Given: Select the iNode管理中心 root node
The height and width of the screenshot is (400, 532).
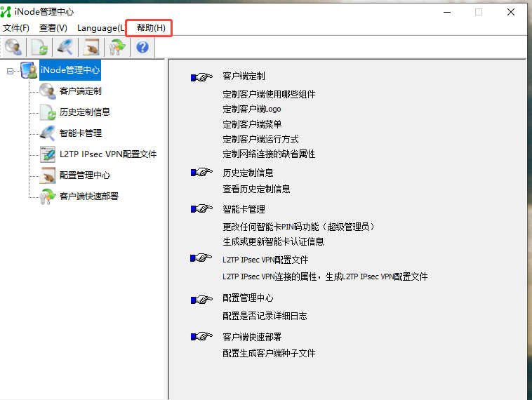Looking at the screenshot, I should click(x=69, y=70).
